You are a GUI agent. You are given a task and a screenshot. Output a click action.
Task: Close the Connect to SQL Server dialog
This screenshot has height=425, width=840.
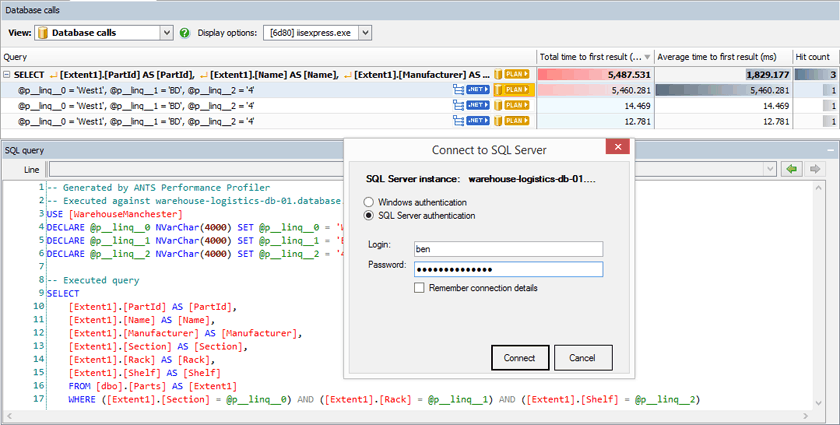tap(618, 146)
